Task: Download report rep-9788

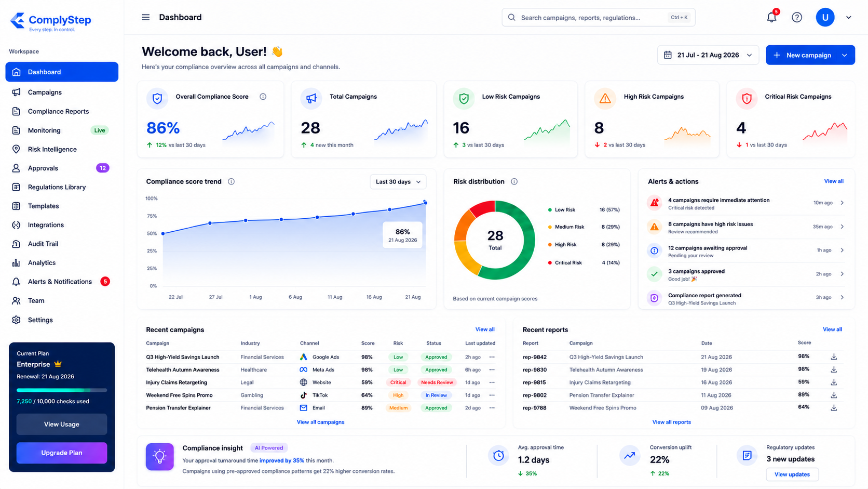Action: click(834, 408)
